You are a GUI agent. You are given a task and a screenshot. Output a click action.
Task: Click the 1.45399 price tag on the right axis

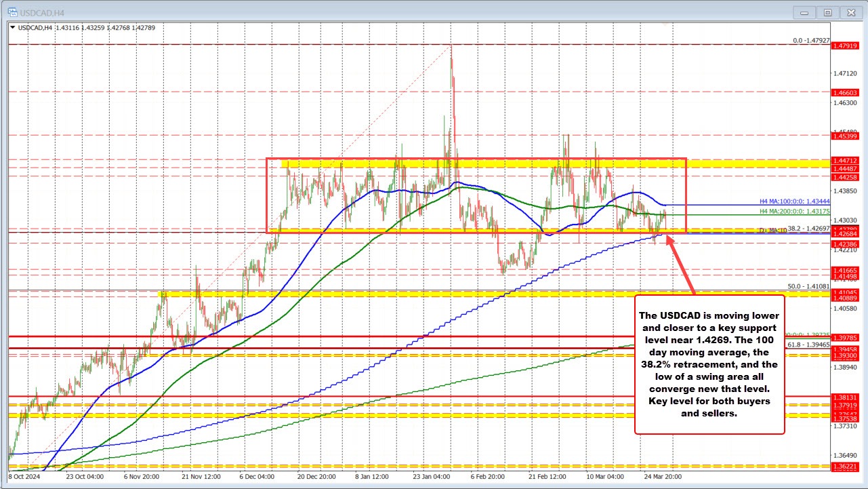pos(845,136)
